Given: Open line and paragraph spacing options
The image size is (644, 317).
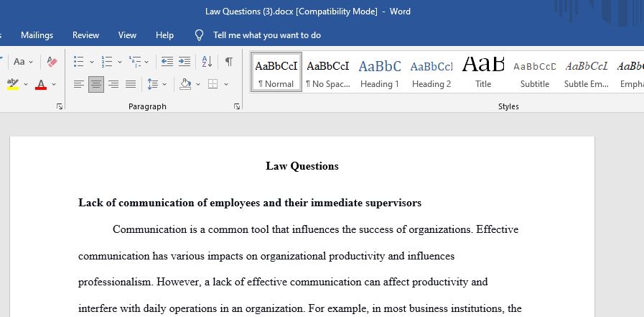Looking at the screenshot, I should coord(157,84).
